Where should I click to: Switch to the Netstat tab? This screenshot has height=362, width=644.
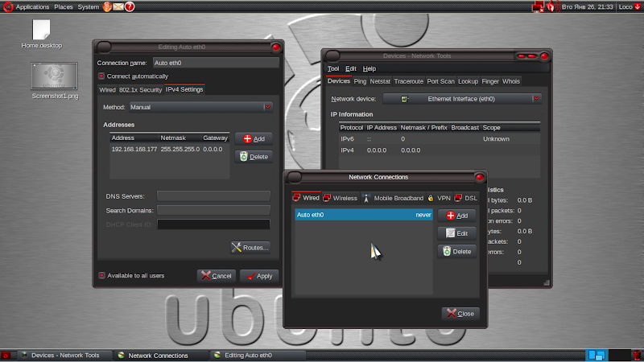[x=380, y=81]
